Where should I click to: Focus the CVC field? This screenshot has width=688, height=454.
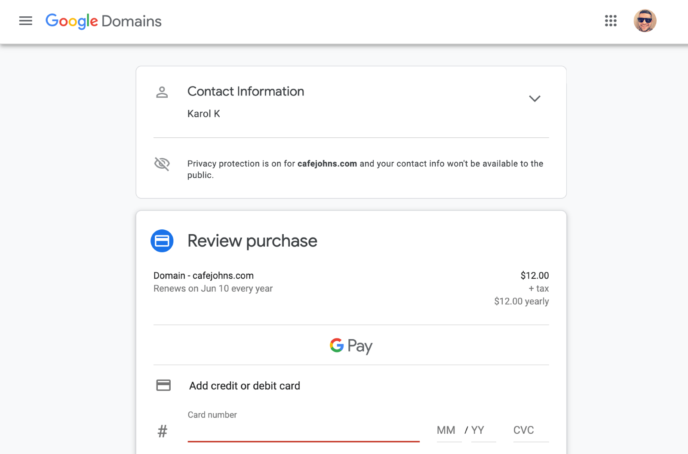[x=530, y=430]
